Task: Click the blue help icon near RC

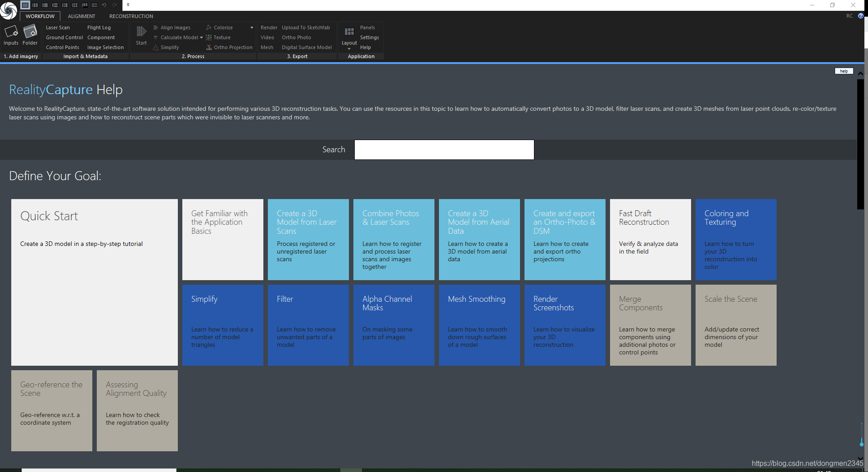Action: click(861, 16)
